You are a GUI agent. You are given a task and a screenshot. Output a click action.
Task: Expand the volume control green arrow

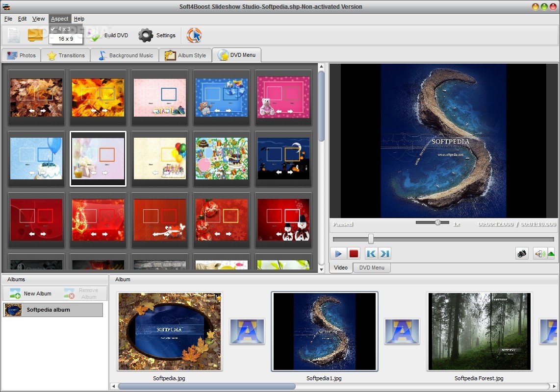(x=551, y=253)
